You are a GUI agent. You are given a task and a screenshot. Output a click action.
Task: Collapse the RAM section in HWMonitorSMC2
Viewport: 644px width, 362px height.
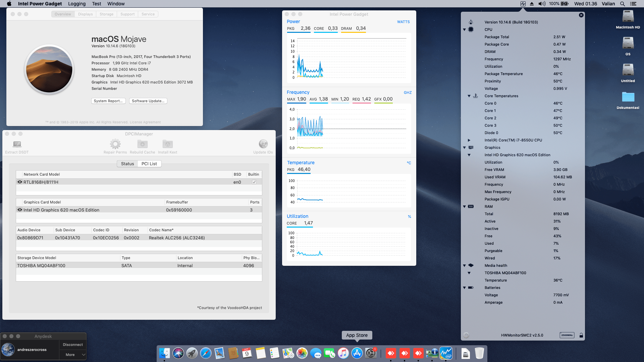pyautogui.click(x=464, y=206)
